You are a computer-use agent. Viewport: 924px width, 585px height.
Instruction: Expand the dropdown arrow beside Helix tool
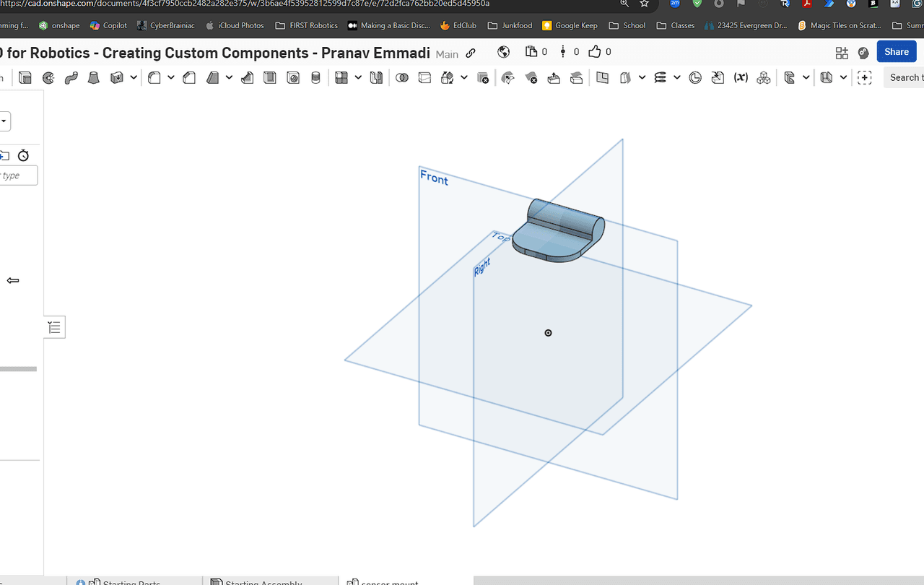(x=676, y=78)
